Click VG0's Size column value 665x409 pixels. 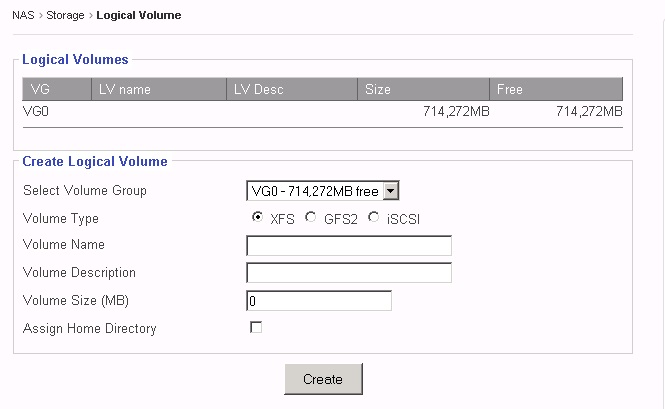coord(457,111)
